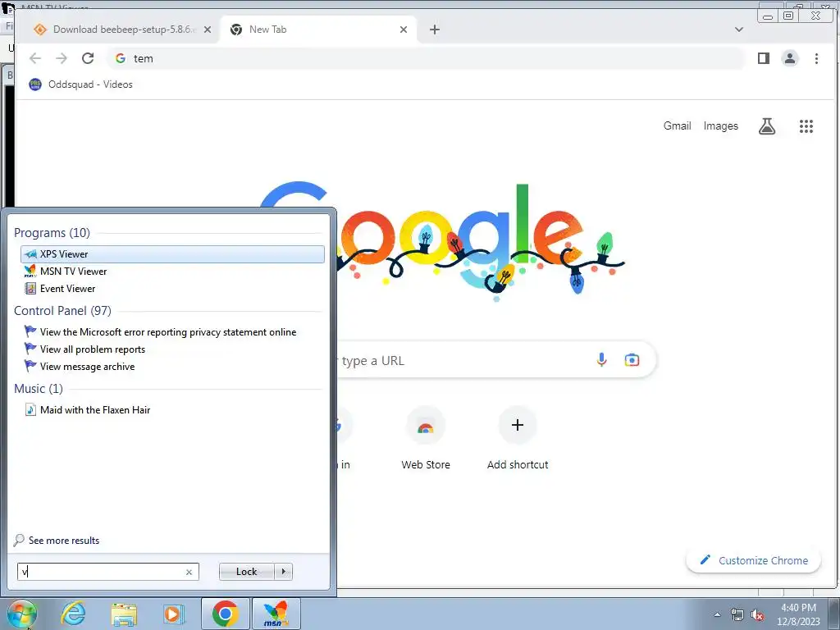
Task: Close the beebeep download tab
Action: click(x=208, y=30)
